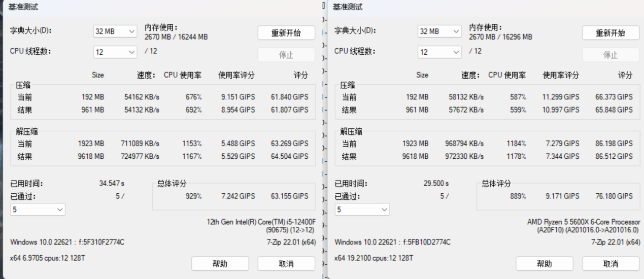Screen dimensions: 644x279
Task: Click 帮助 button in right window
Action: tap(544, 264)
